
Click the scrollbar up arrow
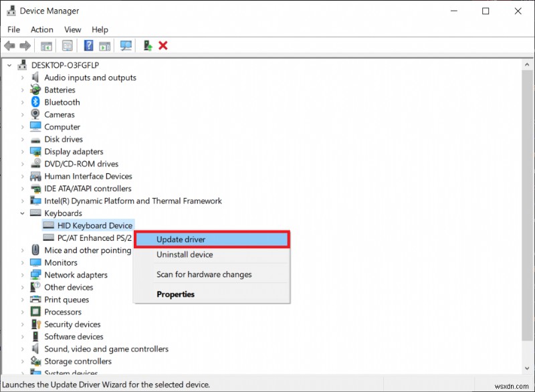[527, 64]
